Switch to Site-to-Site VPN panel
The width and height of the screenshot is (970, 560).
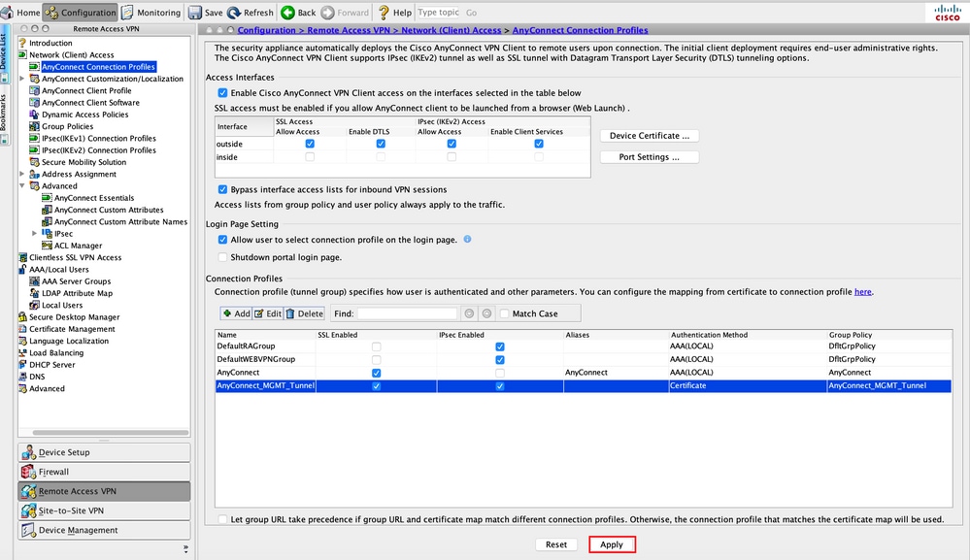pos(104,511)
